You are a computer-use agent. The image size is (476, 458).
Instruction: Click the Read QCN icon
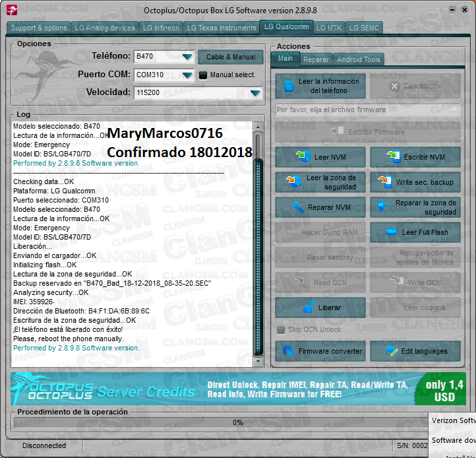[x=299, y=279]
